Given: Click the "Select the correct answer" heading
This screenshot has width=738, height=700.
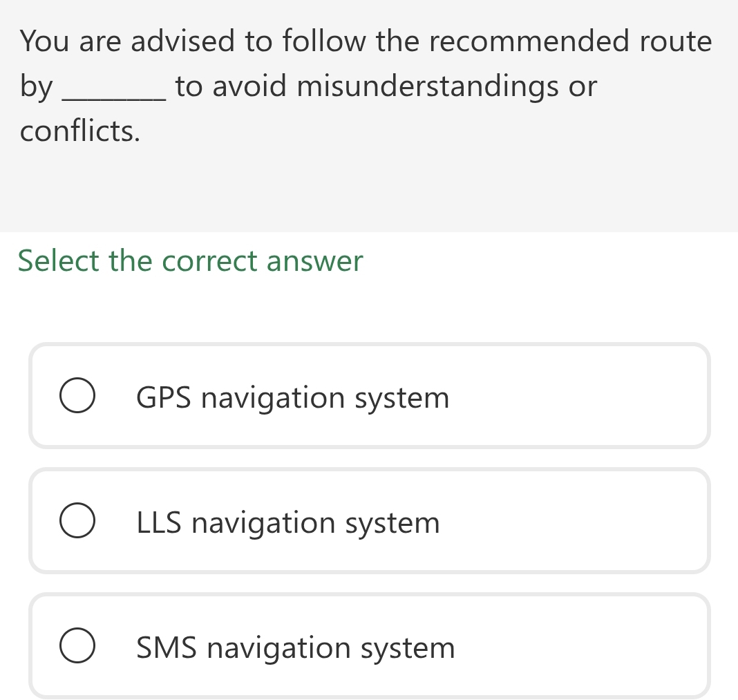Looking at the screenshot, I should click(x=190, y=261).
